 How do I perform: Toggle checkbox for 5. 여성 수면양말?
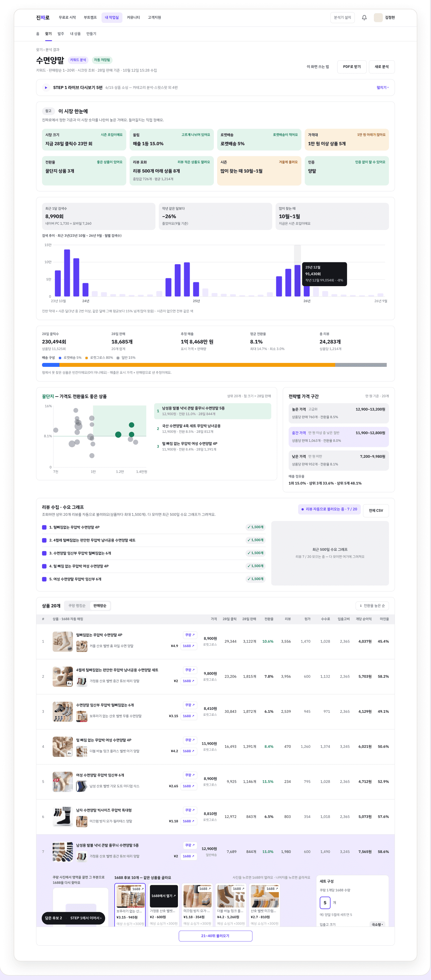(44, 579)
